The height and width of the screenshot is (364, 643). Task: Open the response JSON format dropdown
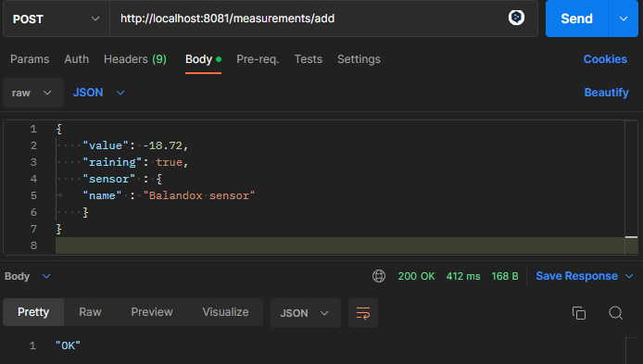pyautogui.click(x=305, y=313)
